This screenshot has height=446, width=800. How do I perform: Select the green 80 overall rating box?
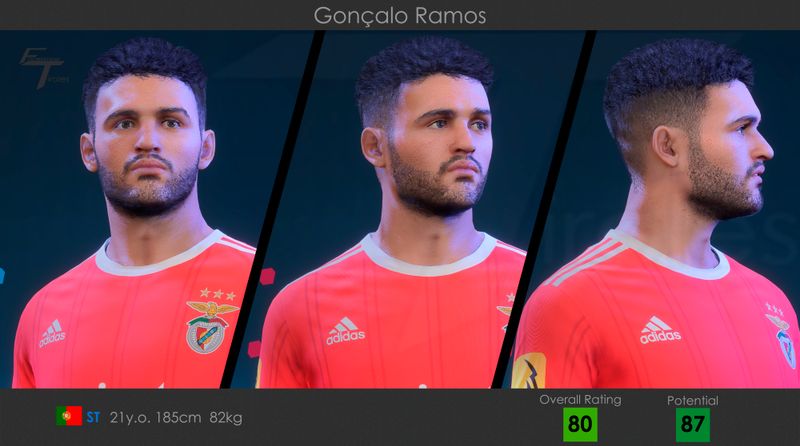pos(580,425)
